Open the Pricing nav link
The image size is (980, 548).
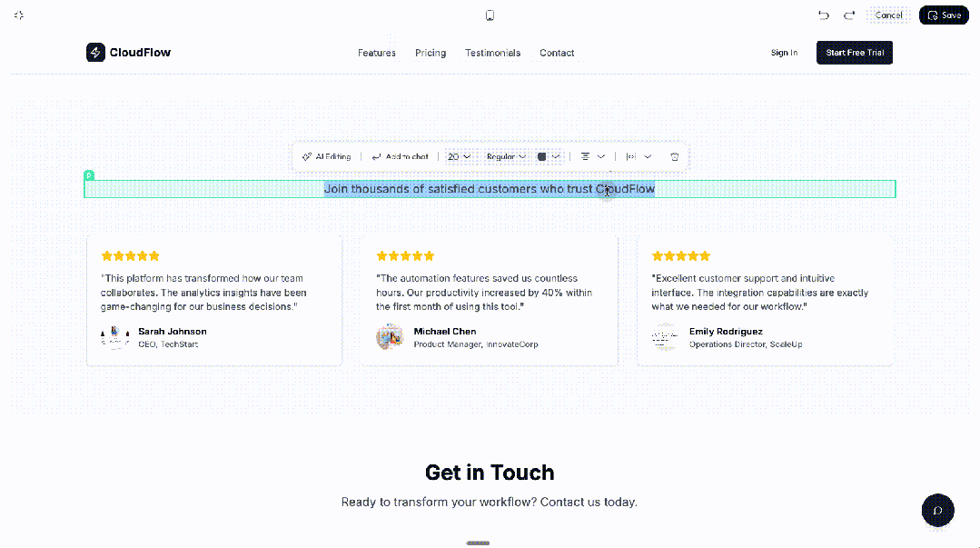(x=431, y=53)
